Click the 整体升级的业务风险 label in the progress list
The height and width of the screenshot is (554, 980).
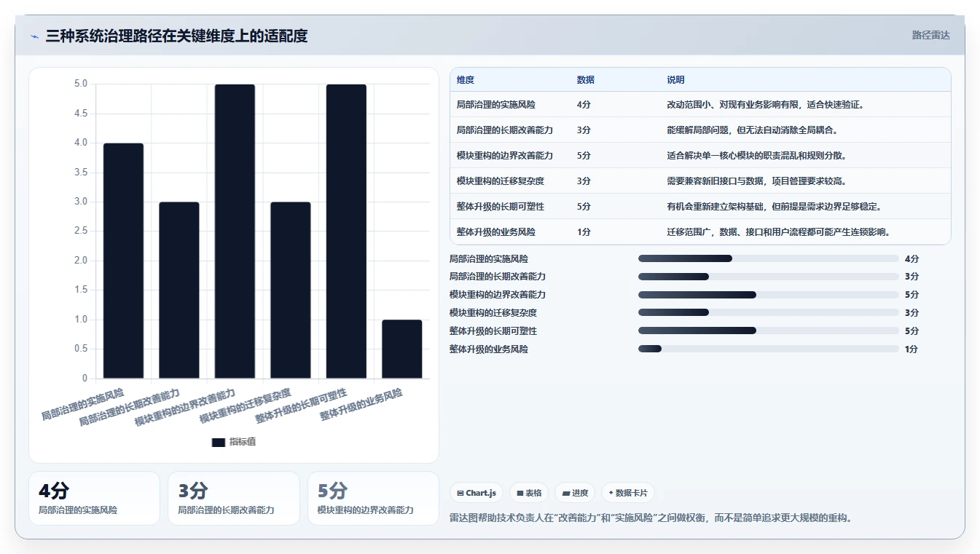(x=489, y=349)
